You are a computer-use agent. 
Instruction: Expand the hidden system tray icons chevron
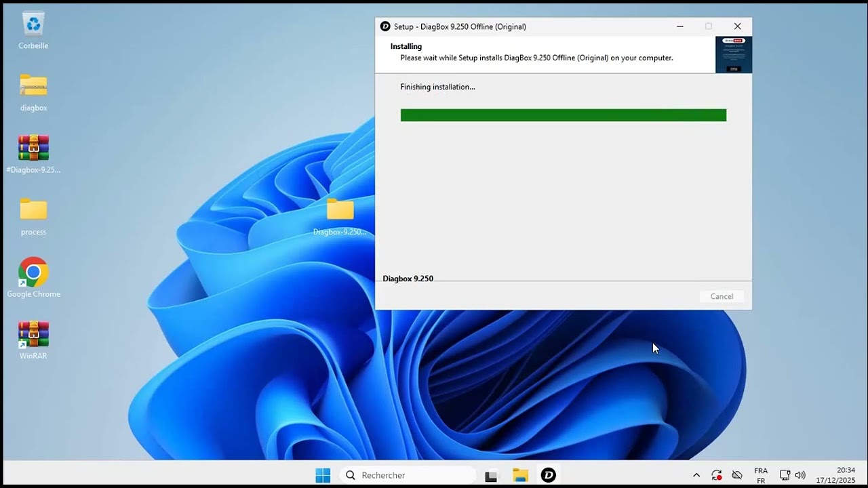(696, 475)
